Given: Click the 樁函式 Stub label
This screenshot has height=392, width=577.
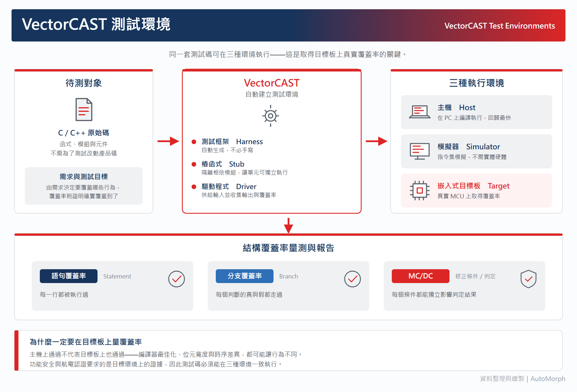Looking at the screenshot, I should 223,164.
